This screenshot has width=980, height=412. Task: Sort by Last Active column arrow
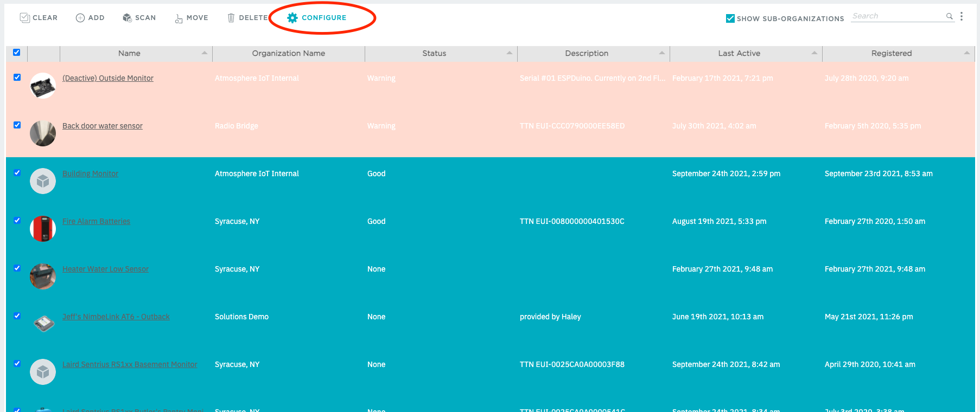[814, 53]
